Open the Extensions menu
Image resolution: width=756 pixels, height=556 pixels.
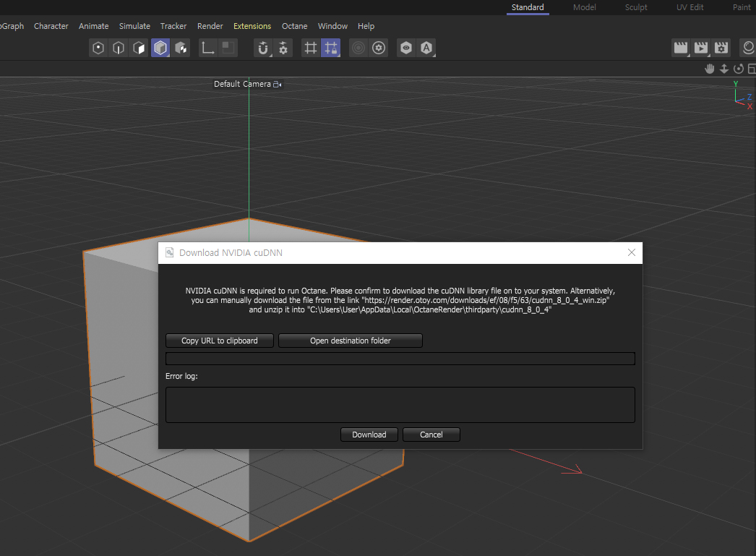coord(252,26)
